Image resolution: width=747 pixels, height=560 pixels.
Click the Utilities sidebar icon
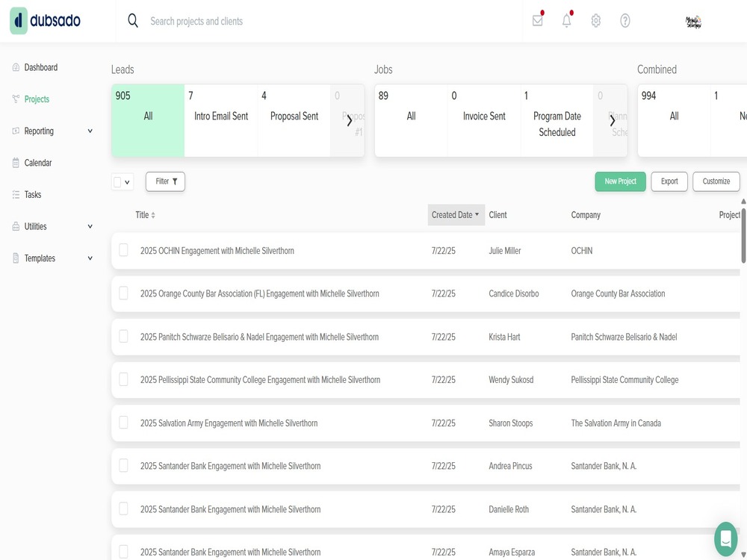point(16,227)
